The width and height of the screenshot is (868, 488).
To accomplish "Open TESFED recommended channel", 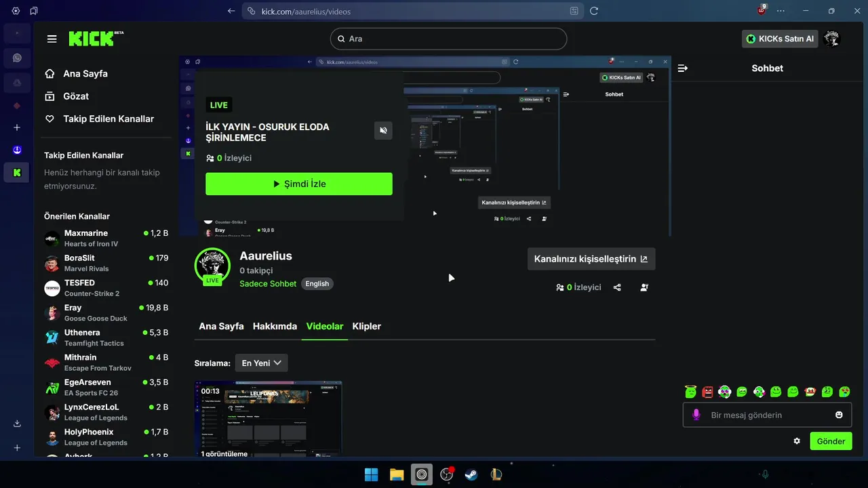I will [106, 288].
